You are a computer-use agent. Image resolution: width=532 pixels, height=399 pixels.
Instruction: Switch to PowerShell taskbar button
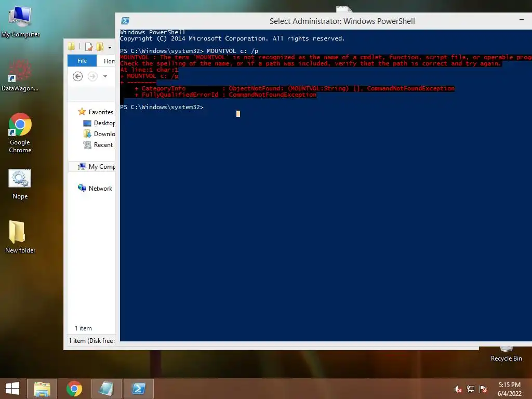139,389
